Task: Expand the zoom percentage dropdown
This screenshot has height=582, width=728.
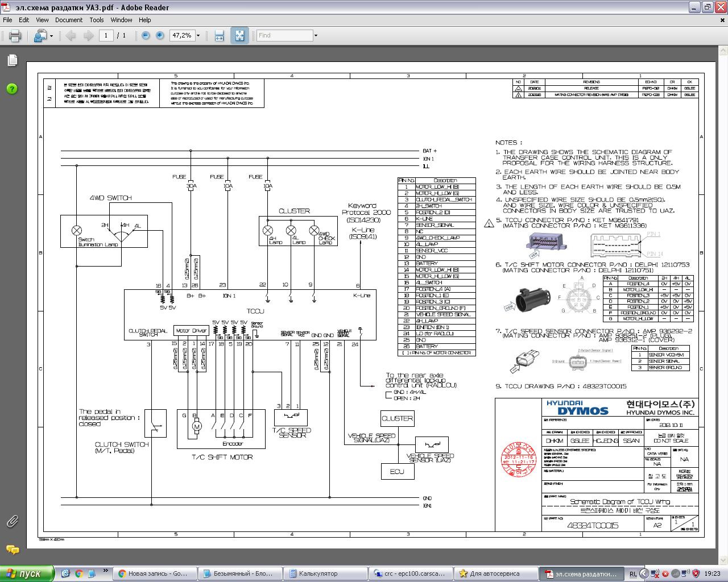Action: point(198,35)
